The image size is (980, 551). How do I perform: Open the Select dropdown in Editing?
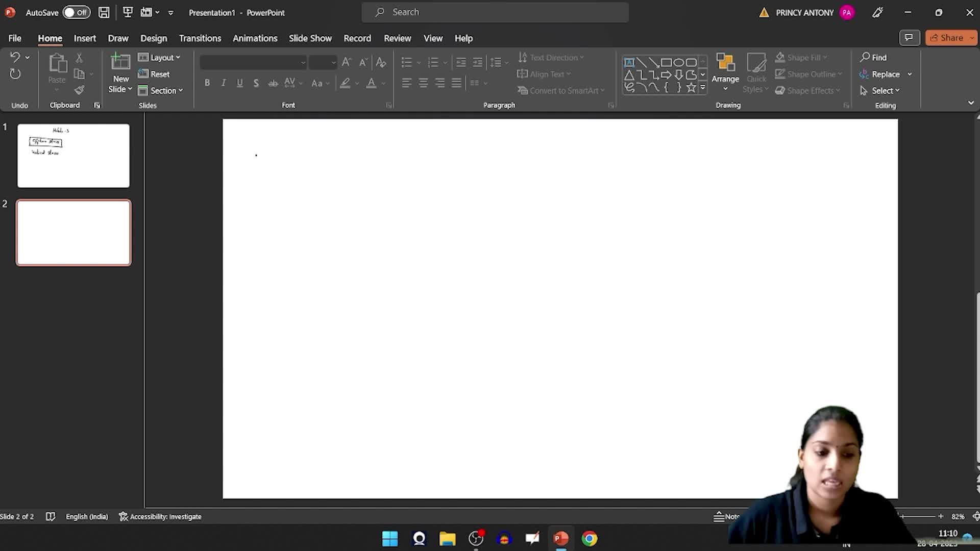click(x=880, y=90)
